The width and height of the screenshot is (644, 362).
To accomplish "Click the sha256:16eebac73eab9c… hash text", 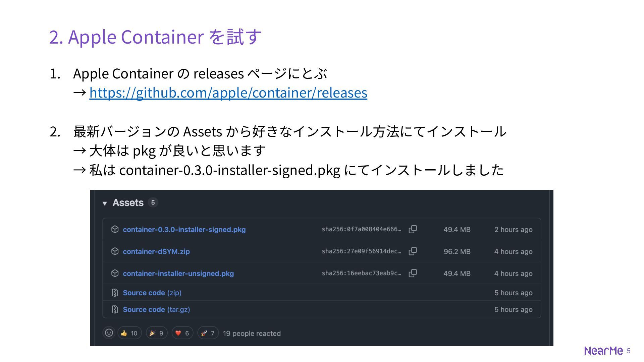I will [362, 273].
